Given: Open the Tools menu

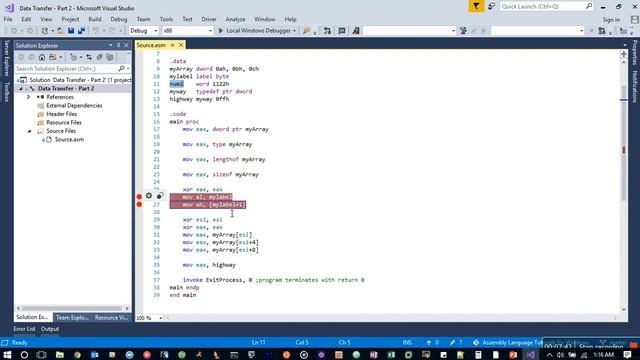Looking at the screenshot, I should (x=166, y=19).
